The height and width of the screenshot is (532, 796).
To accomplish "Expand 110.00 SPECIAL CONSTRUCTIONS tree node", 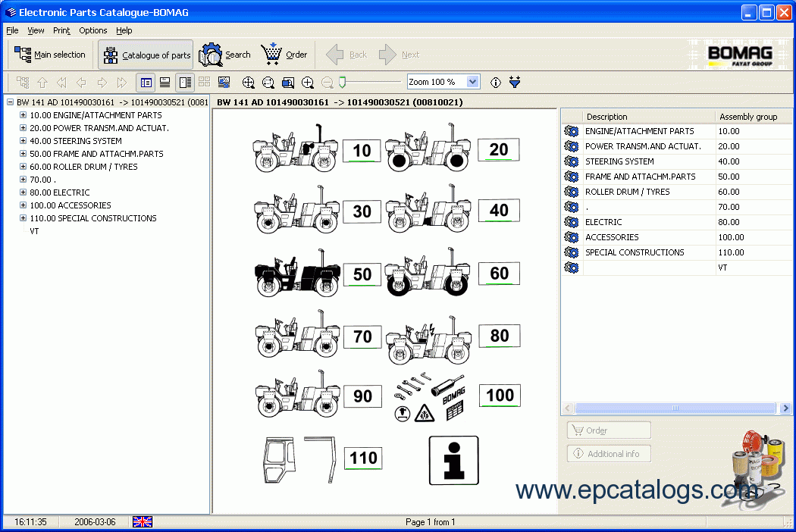I will (x=23, y=217).
